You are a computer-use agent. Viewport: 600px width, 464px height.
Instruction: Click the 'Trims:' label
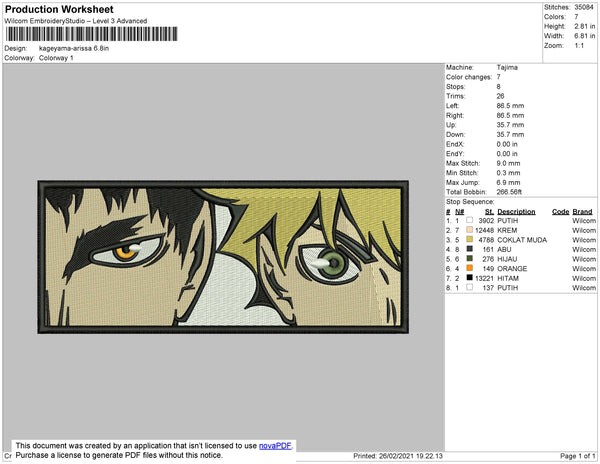[x=455, y=96]
